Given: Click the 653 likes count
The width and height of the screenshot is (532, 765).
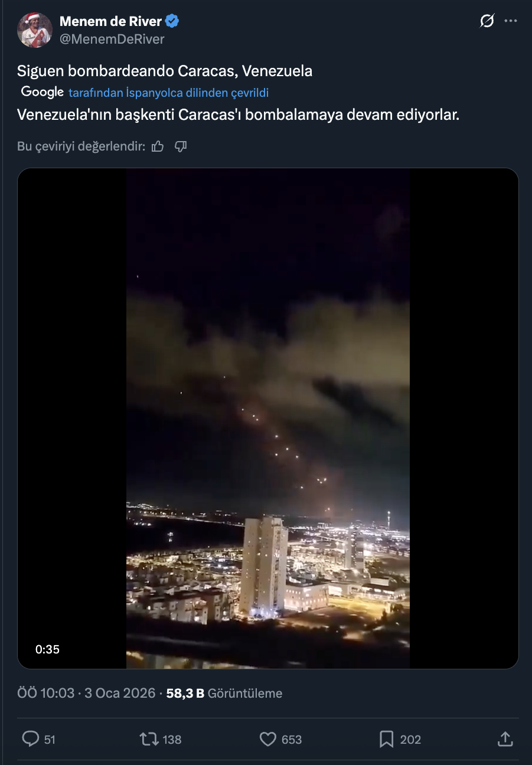Looking at the screenshot, I should [x=292, y=740].
